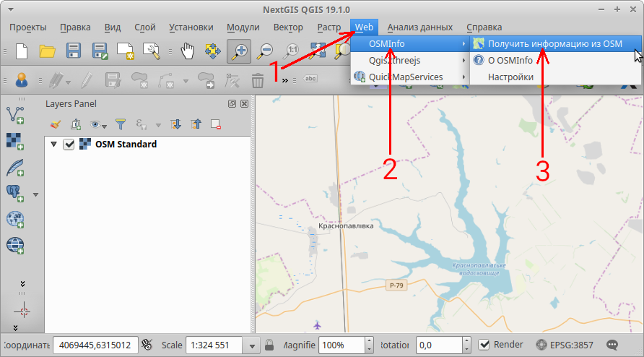Click the Add Raster Layer checkerboard icon
This screenshot has height=357, width=644.
click(15, 141)
